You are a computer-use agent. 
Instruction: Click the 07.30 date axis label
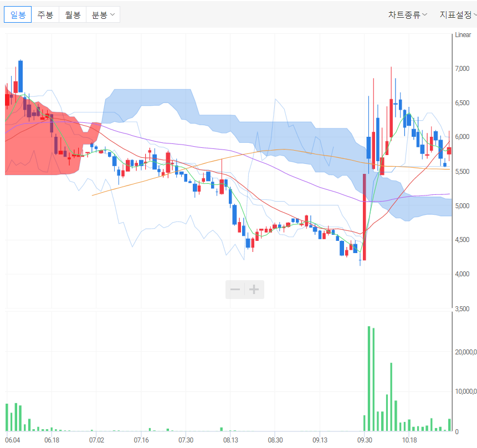click(186, 440)
